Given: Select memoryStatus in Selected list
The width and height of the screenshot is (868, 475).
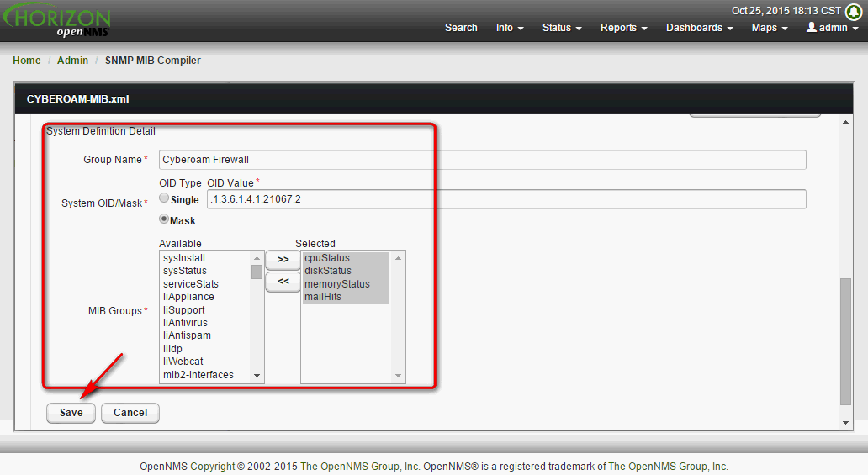Looking at the screenshot, I should coord(337,284).
